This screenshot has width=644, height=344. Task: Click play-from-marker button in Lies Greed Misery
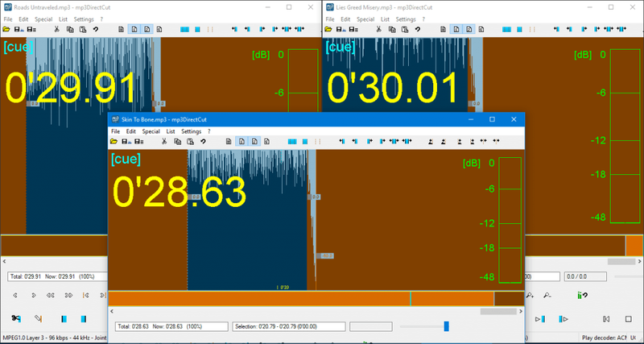point(563,319)
